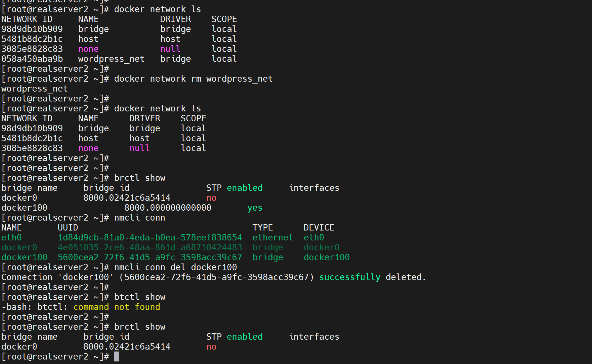Click the network ID 058a450aba9b
592x364 pixels.
click(x=32, y=59)
